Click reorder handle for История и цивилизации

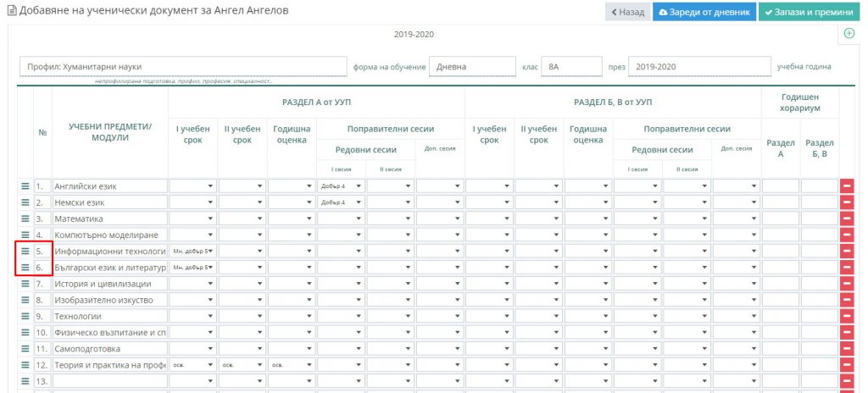pos(25,284)
